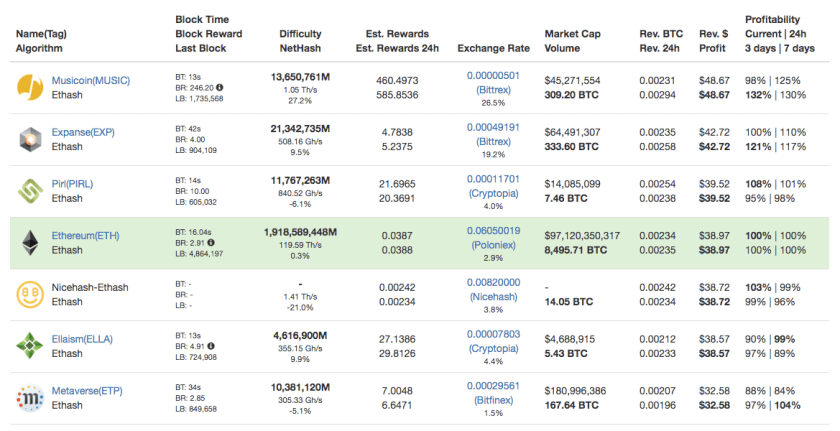Click the Ellaism green logo icon
Screen dimensions: 840x431
28,346
